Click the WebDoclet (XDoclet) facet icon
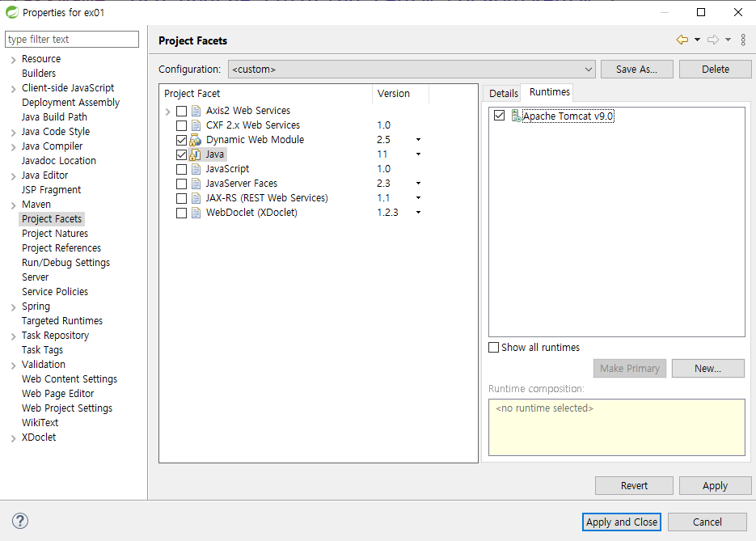 (196, 213)
